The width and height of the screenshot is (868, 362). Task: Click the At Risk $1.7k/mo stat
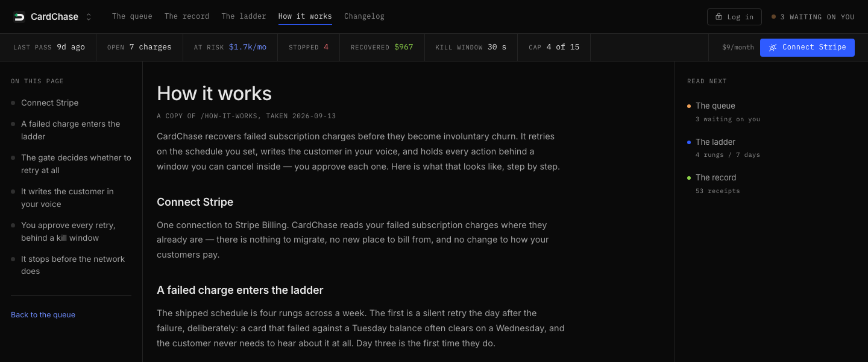230,47
